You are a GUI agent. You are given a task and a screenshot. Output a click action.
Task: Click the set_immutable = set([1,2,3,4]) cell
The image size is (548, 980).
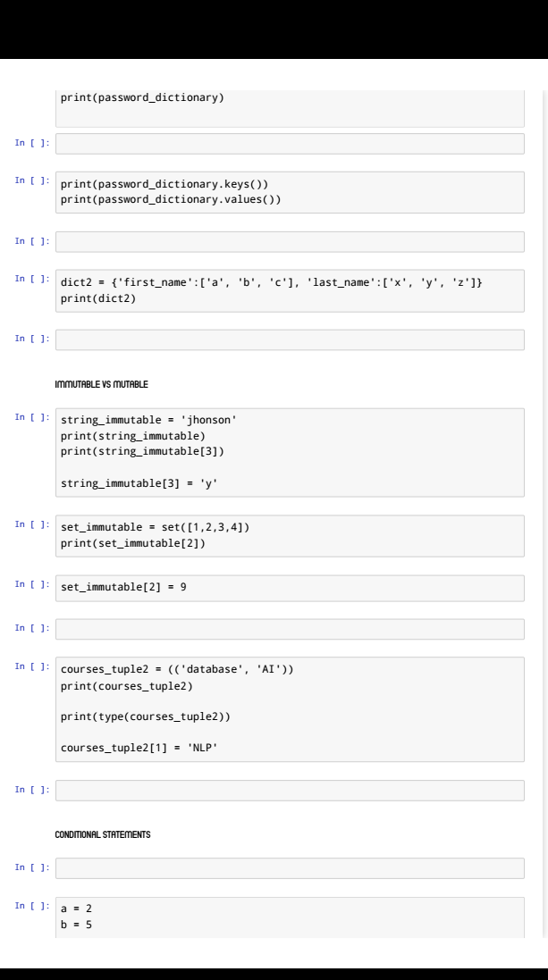click(290, 536)
